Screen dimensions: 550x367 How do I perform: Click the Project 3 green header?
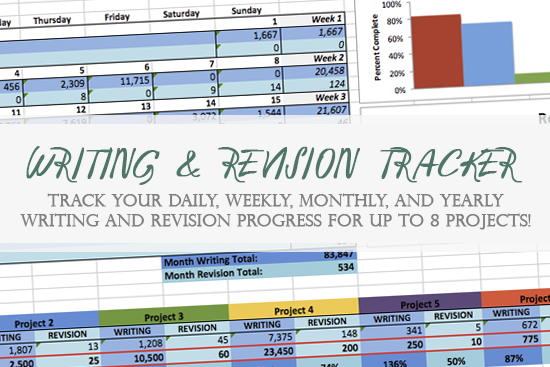pos(164,316)
